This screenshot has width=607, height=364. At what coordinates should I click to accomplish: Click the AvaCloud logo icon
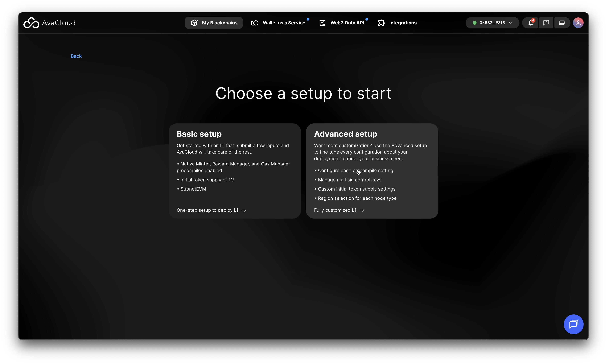point(31,23)
